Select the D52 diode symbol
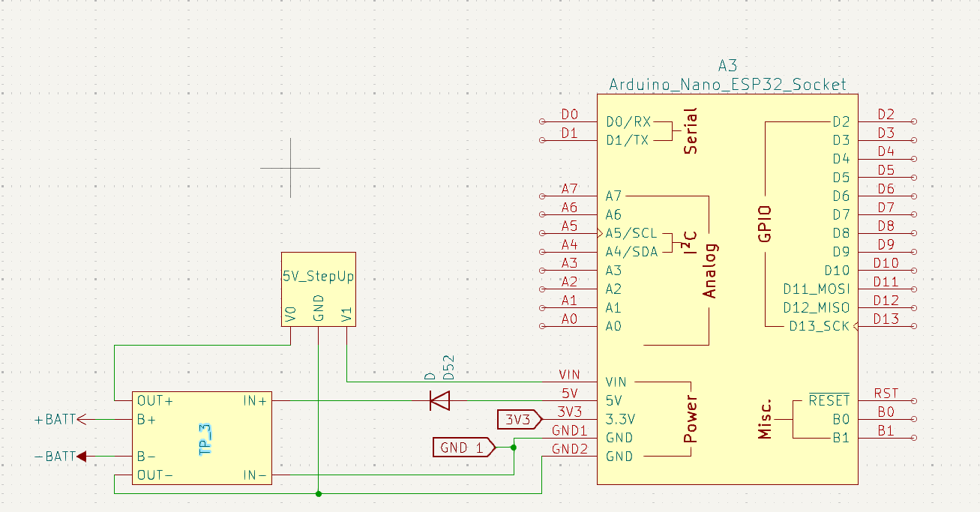Screen dimensions: 980x512 tap(439, 400)
